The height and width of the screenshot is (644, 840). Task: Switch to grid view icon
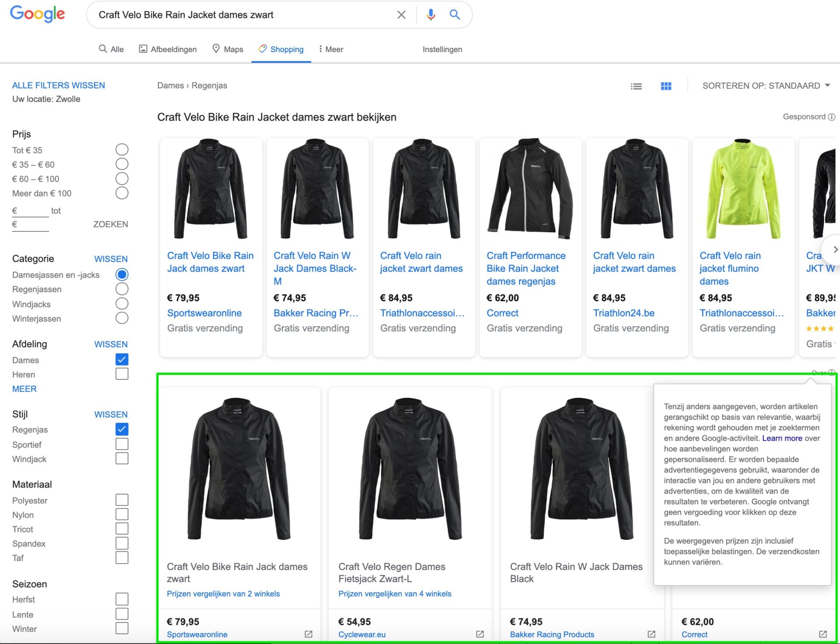pyautogui.click(x=666, y=86)
